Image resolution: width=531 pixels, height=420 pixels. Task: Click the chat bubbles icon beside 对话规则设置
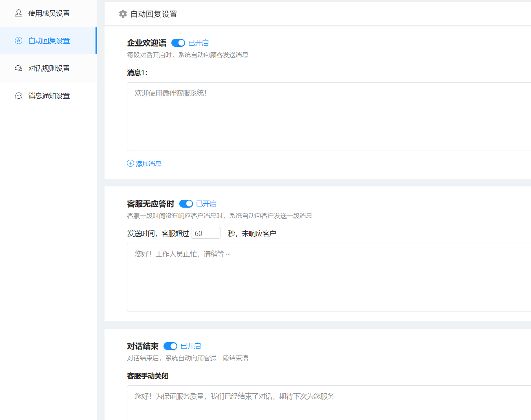[x=18, y=68]
